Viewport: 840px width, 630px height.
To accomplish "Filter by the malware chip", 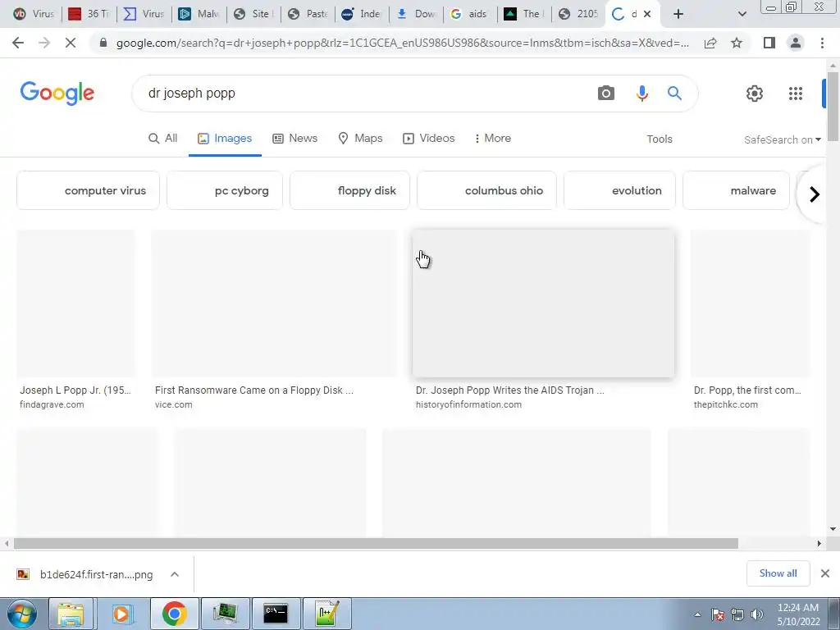I will point(736,190).
